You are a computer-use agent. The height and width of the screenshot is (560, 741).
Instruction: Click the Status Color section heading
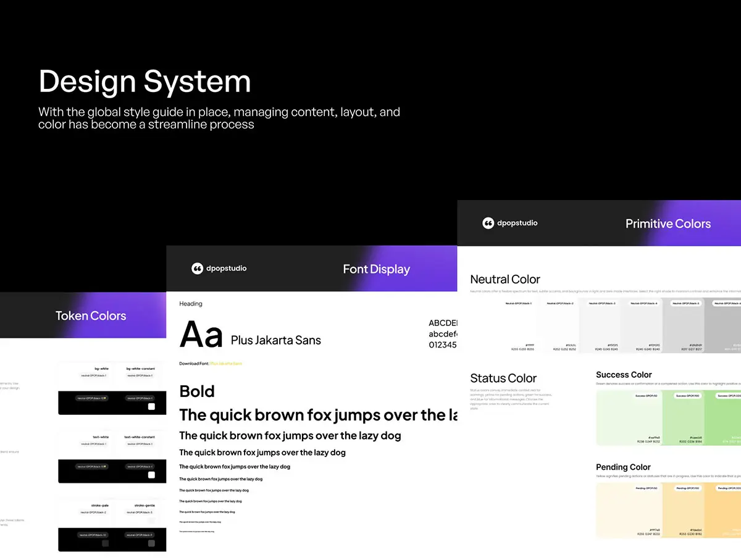(503, 378)
